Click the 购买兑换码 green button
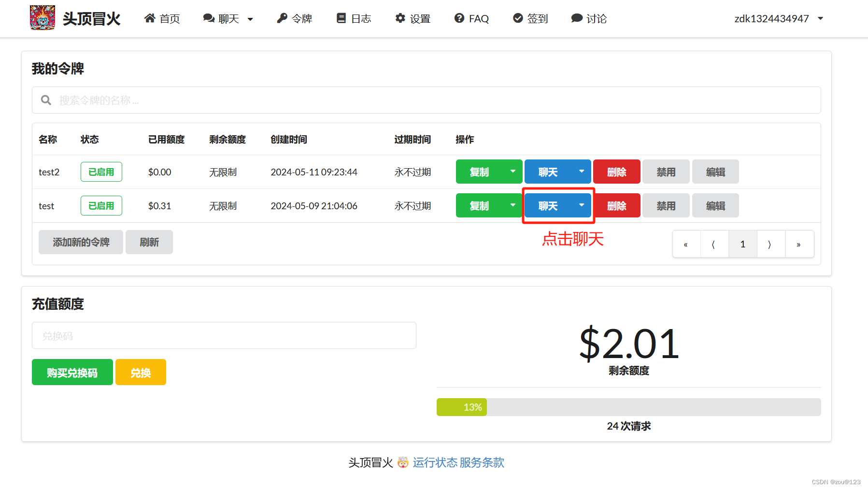 (x=72, y=372)
